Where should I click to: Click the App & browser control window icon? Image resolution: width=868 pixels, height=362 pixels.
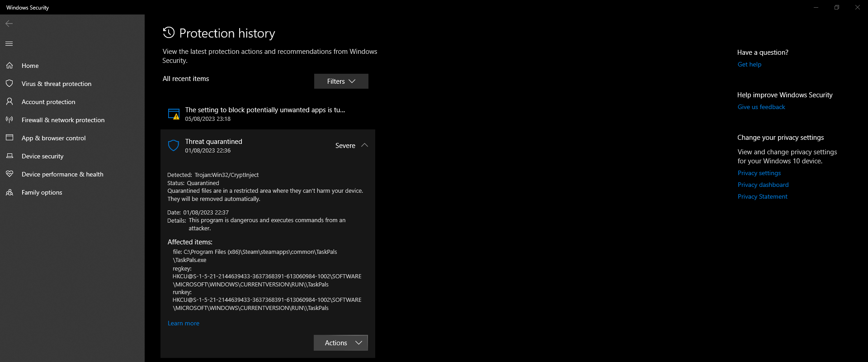coord(9,138)
